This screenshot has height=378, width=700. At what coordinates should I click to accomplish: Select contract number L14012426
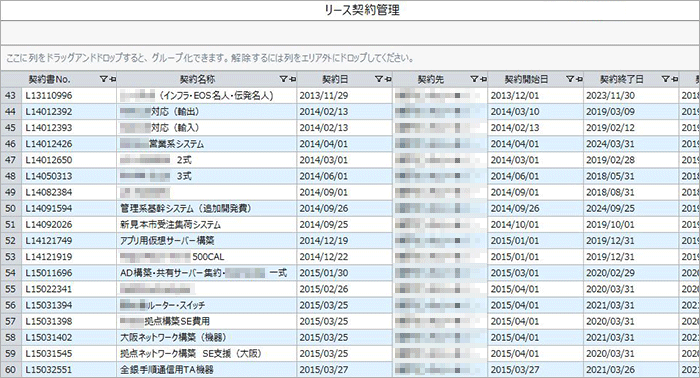(x=69, y=144)
